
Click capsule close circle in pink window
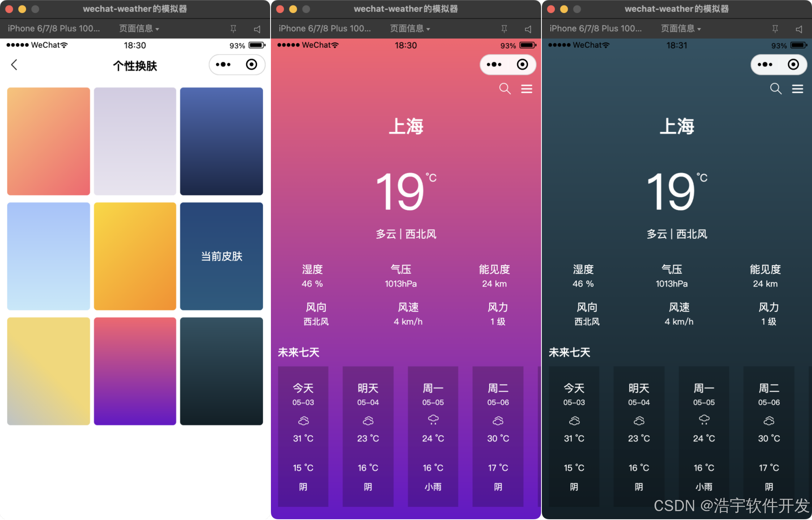tap(522, 65)
